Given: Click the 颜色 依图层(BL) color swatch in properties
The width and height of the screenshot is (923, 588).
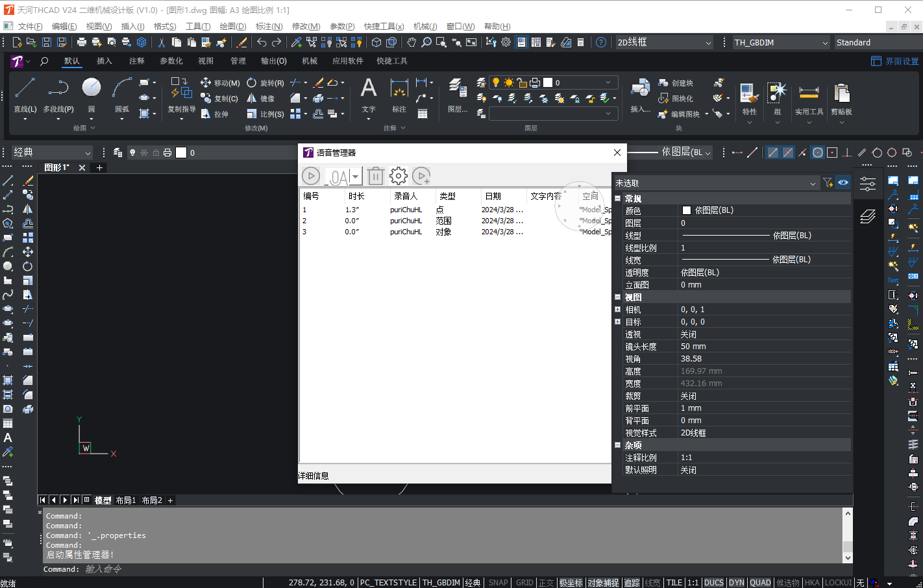Looking at the screenshot, I should (x=687, y=210).
